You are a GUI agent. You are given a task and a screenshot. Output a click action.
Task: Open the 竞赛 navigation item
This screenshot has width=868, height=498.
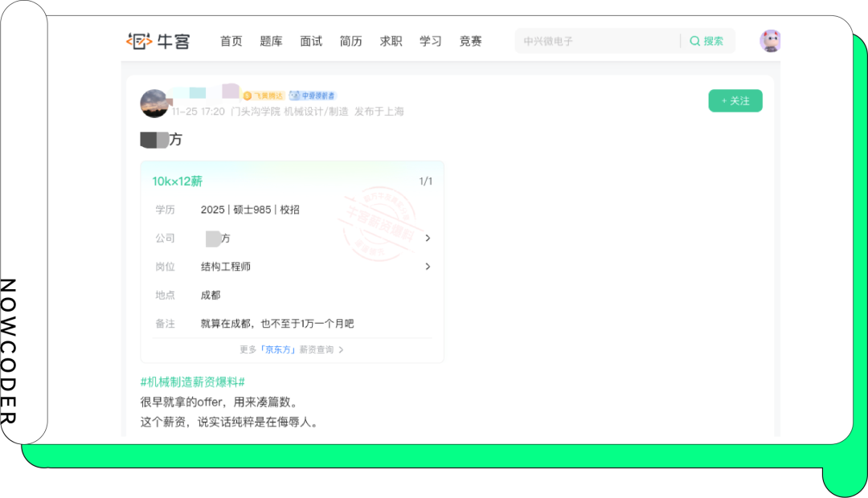coord(470,41)
